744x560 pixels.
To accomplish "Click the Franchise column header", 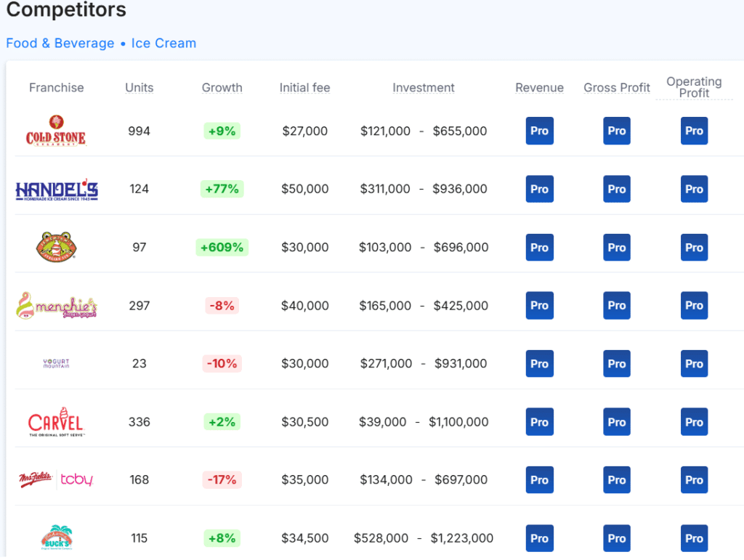I will pyautogui.click(x=57, y=88).
